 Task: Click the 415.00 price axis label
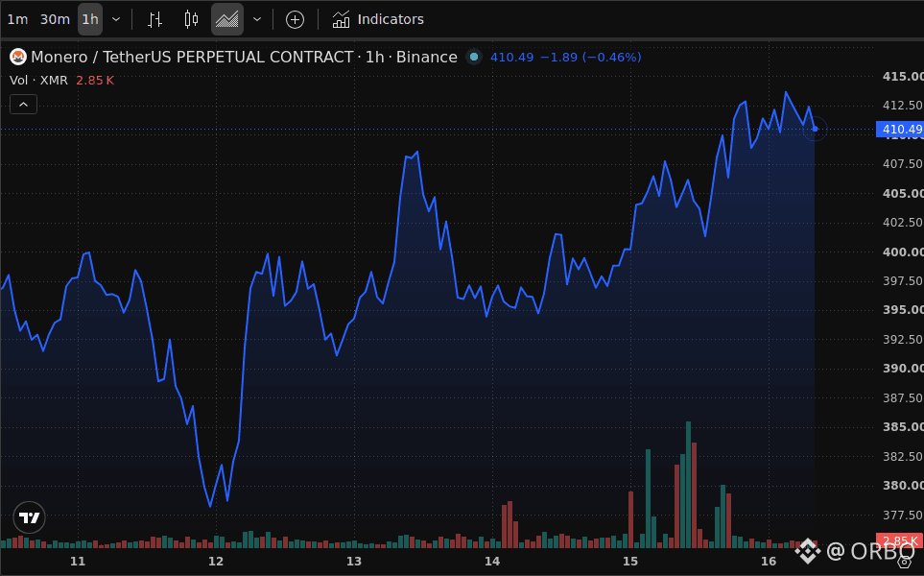point(903,76)
